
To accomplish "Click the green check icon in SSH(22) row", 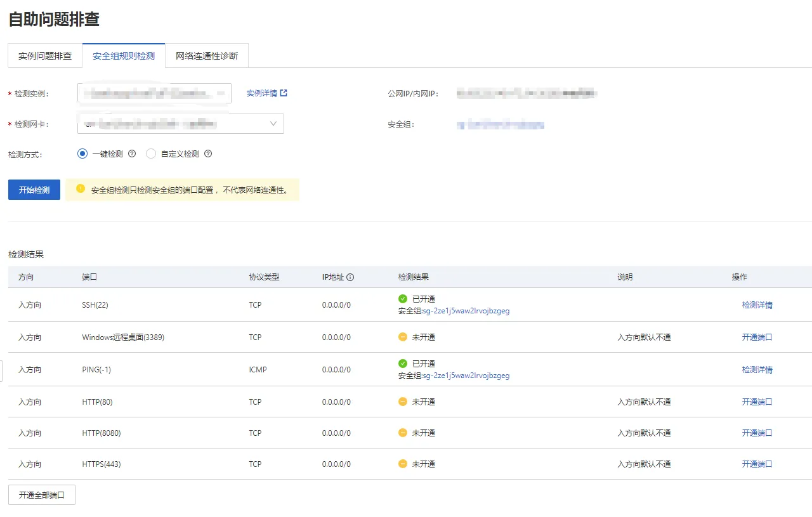I will click(402, 299).
